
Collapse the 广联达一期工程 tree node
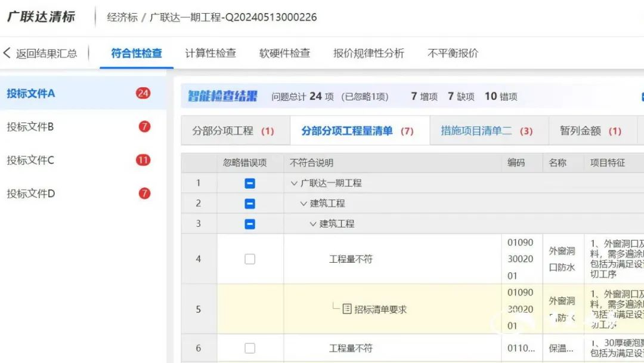[294, 183]
